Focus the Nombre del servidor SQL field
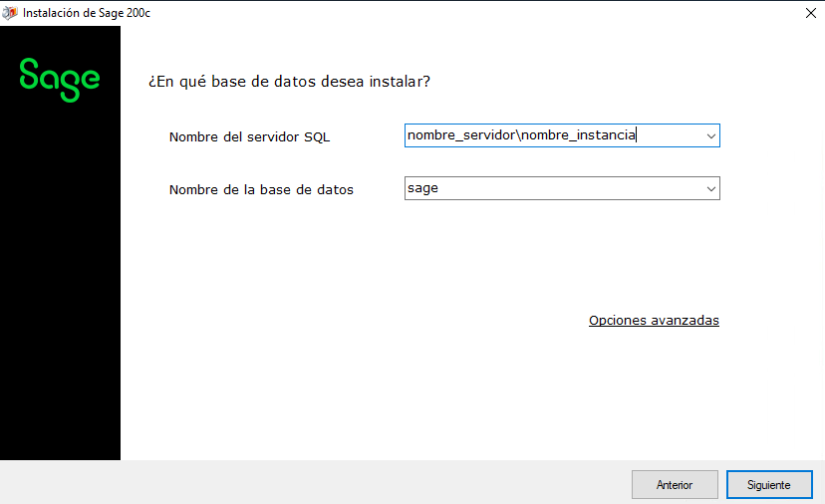Screen dimensions: 825x504 pos(562,135)
